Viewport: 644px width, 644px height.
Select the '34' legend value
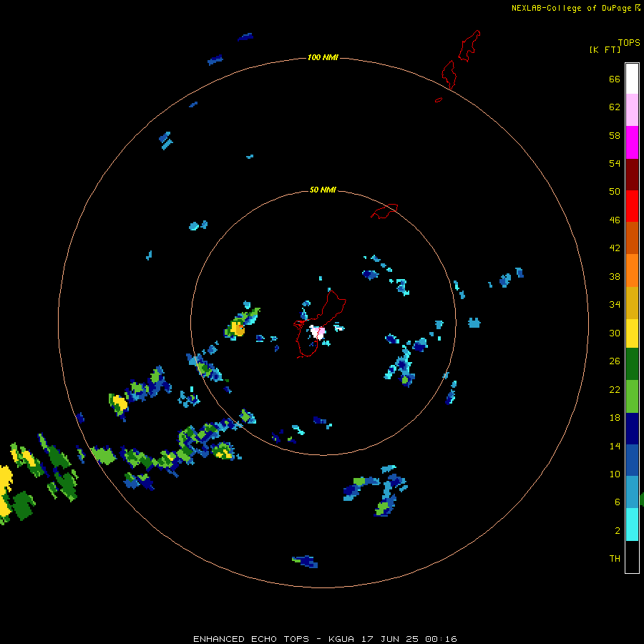point(615,304)
